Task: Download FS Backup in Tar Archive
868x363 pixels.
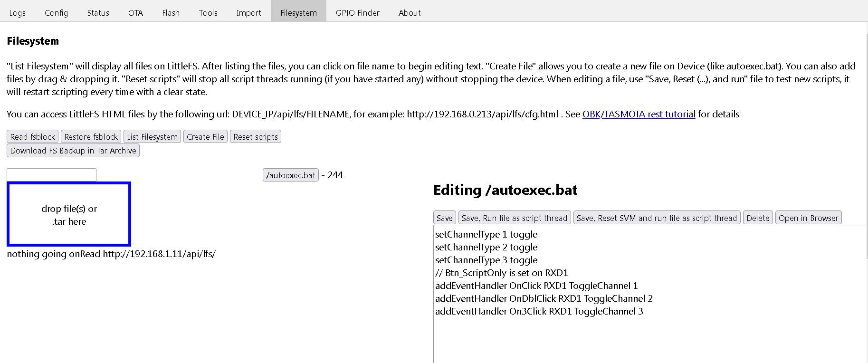Action: (73, 151)
